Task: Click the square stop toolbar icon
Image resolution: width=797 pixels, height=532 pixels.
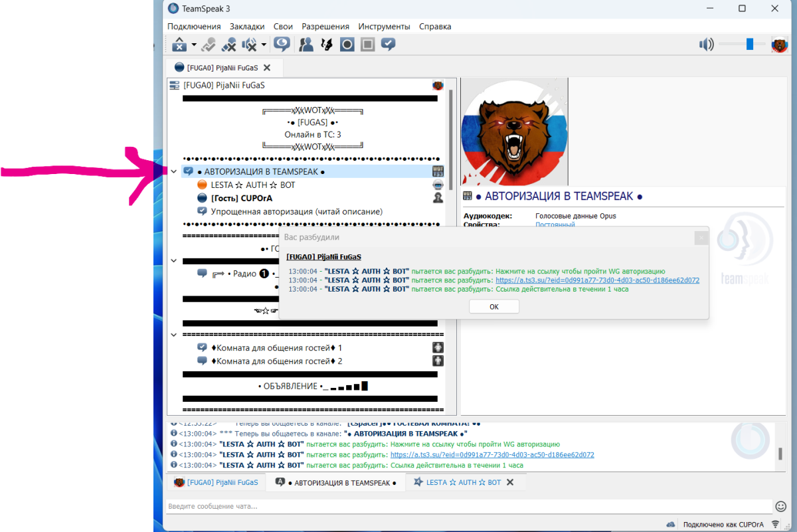Action: pyautogui.click(x=368, y=44)
